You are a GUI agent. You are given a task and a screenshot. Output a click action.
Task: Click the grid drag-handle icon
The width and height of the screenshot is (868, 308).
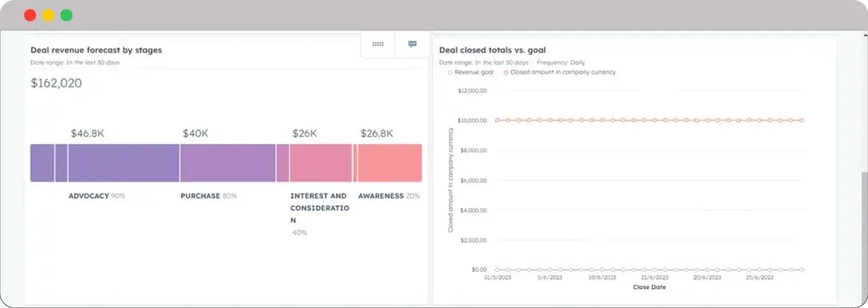[378, 44]
